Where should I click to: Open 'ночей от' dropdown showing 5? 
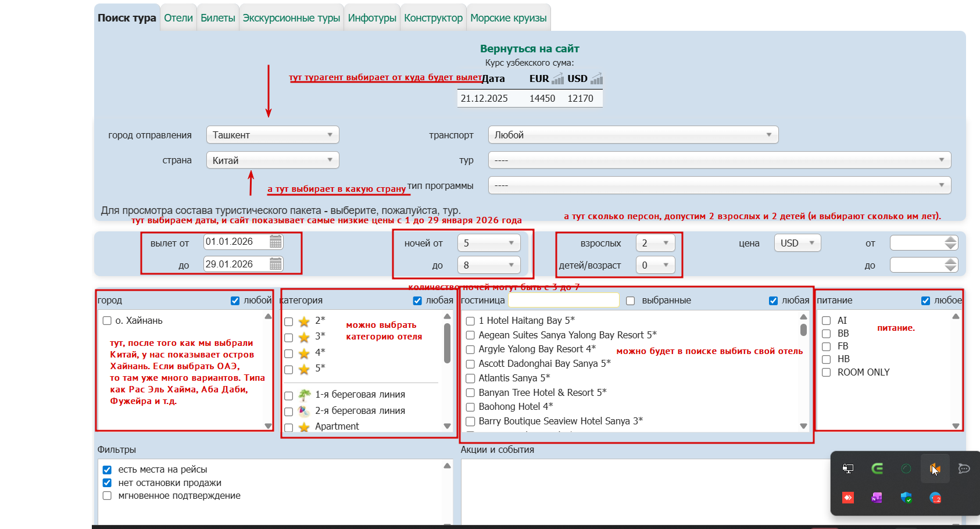click(489, 243)
